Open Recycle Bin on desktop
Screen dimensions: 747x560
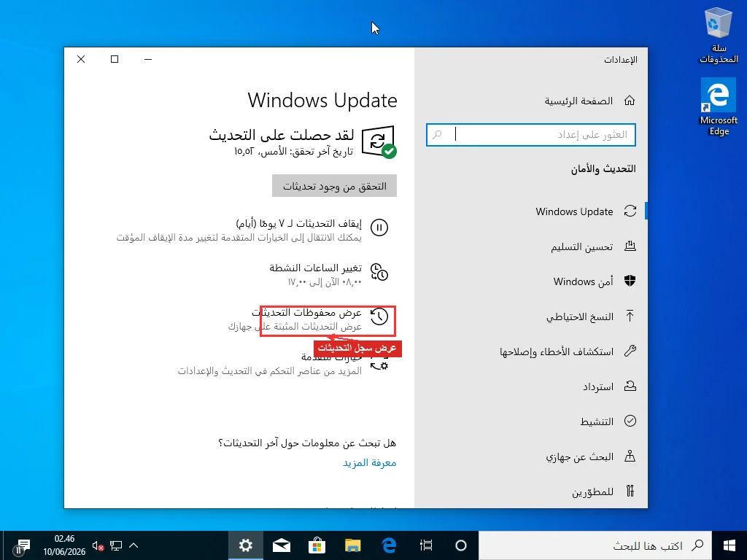click(719, 36)
